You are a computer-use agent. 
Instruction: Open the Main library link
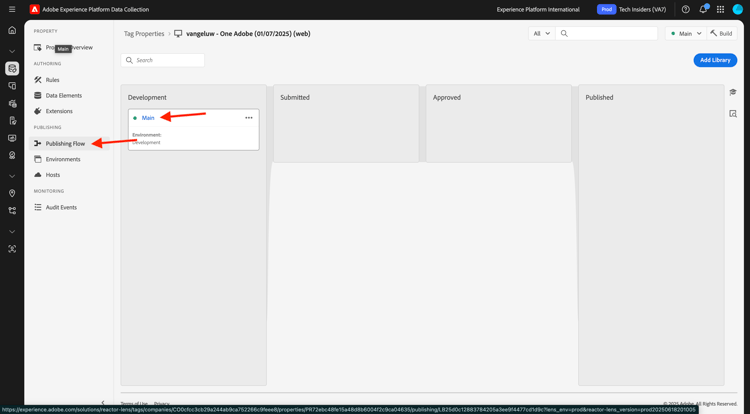pos(148,118)
